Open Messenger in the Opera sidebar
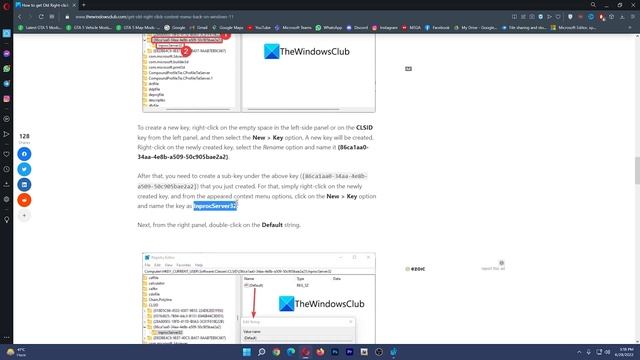Image resolution: width=640 pixels, height=360 pixels. [7, 53]
